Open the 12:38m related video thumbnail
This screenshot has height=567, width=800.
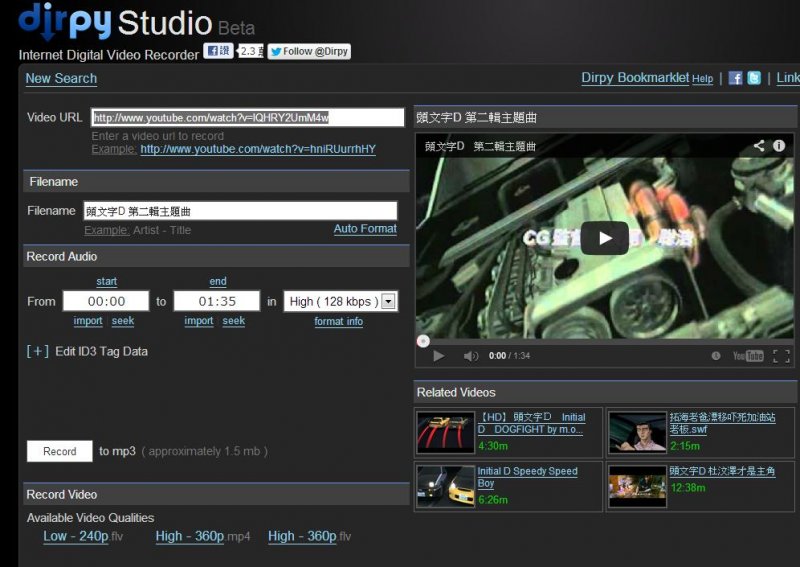click(x=638, y=486)
